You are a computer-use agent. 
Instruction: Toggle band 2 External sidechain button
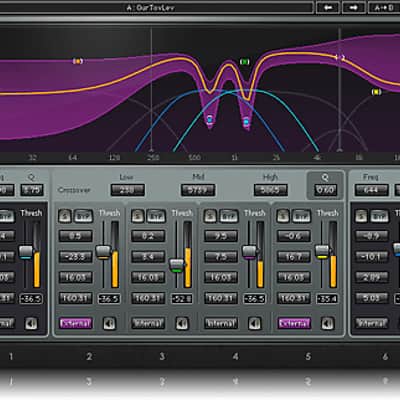[76, 323]
